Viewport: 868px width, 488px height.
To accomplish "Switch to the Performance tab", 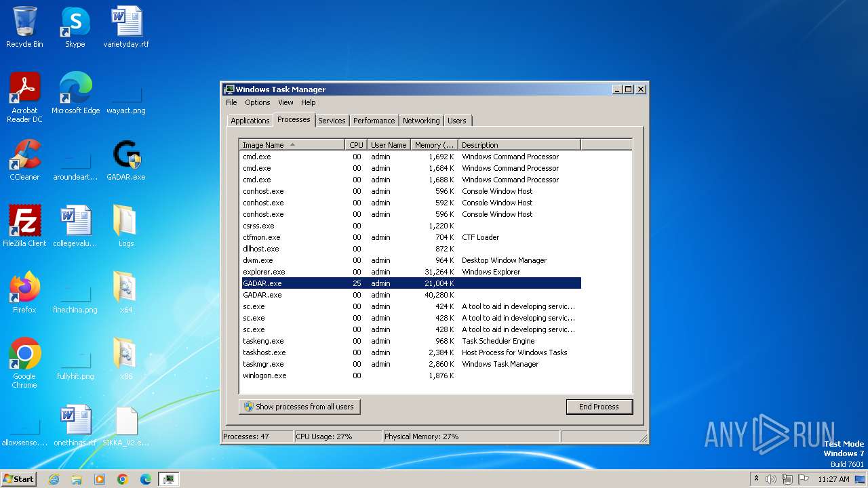I will (x=374, y=121).
